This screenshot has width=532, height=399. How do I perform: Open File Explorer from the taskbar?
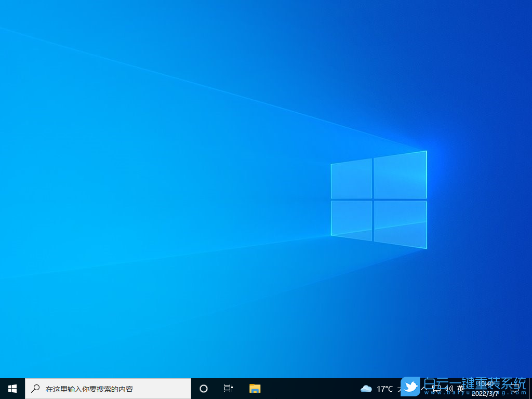(254, 388)
